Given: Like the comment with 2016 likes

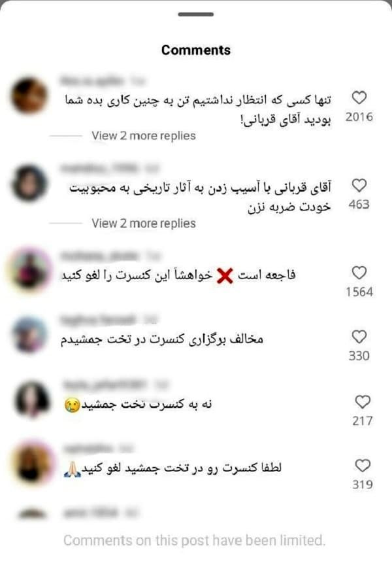Looking at the screenshot, I should [359, 97].
